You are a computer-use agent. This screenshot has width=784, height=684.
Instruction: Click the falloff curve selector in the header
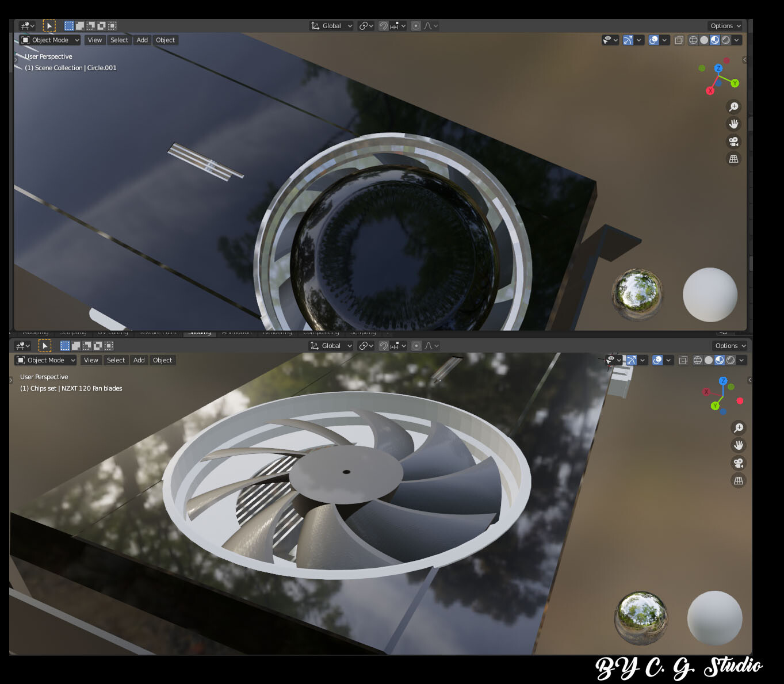point(428,25)
